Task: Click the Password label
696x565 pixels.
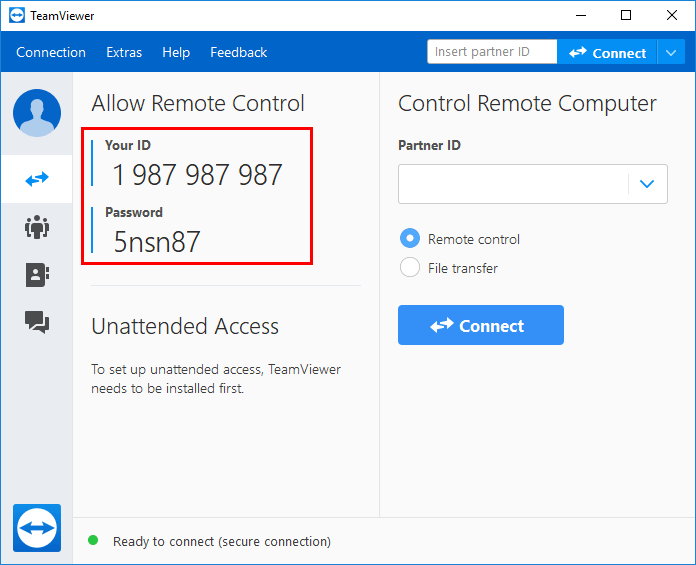Action: (x=134, y=212)
